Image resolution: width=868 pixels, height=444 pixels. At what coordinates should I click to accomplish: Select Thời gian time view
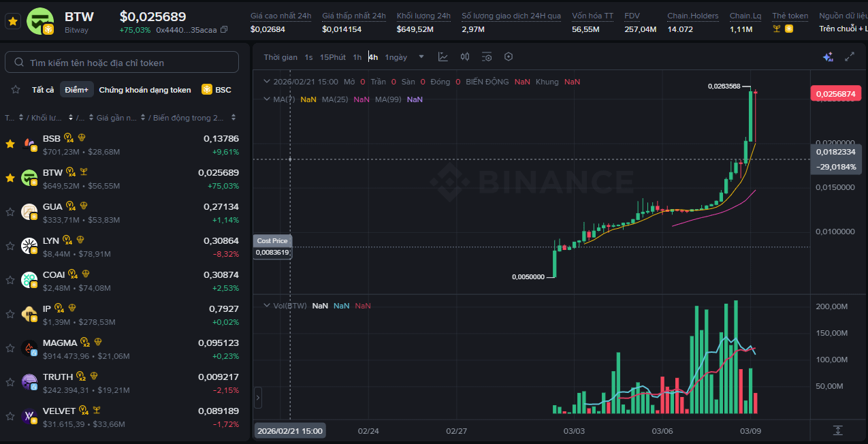(280, 57)
